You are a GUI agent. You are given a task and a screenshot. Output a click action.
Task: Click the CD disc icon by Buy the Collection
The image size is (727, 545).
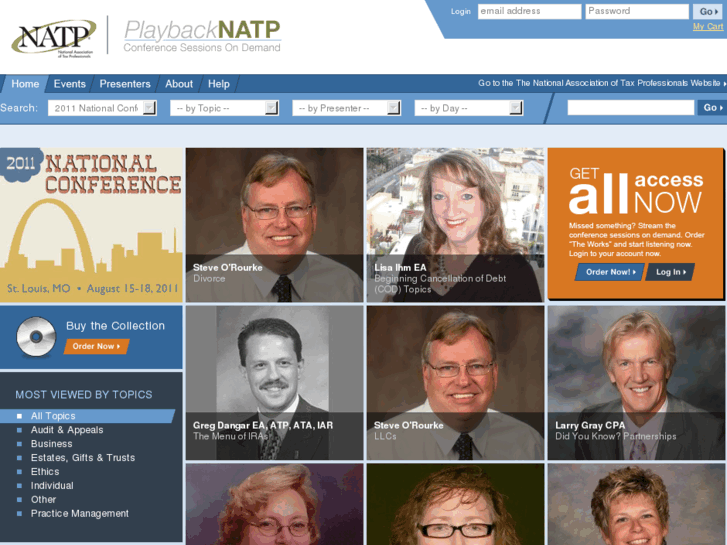36,336
